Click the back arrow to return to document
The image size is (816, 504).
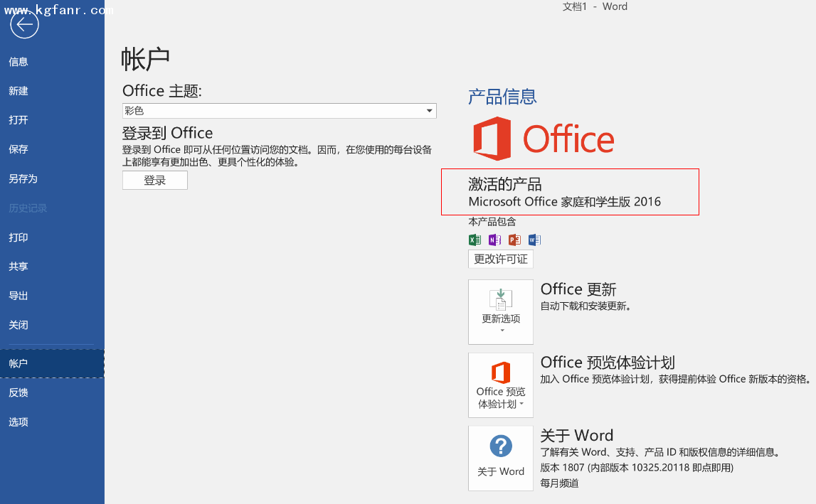pyautogui.click(x=25, y=26)
